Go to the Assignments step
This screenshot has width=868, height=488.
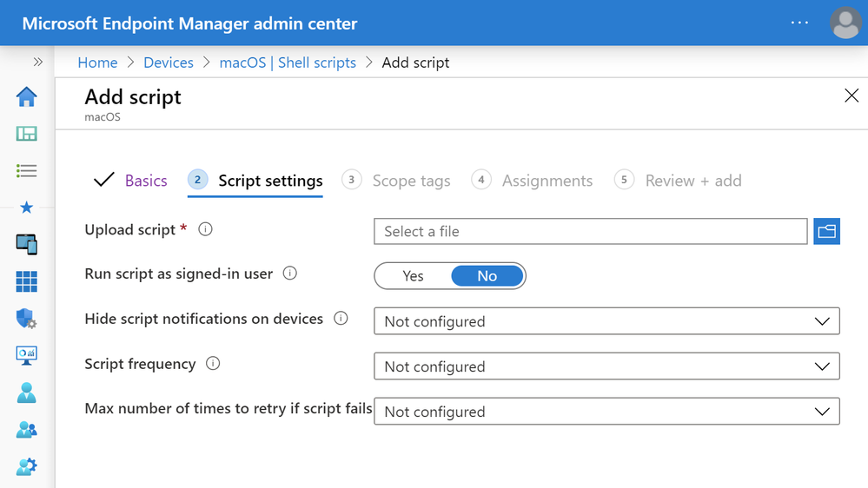tap(532, 181)
